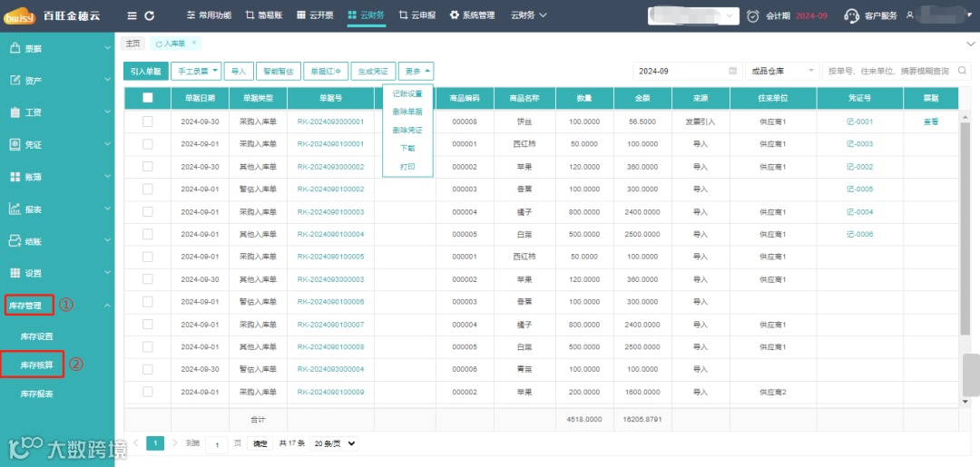Image resolution: width=980 pixels, height=467 pixels.
Task: Check the row RK-2024090100005 checkbox
Action: pyautogui.click(x=148, y=257)
